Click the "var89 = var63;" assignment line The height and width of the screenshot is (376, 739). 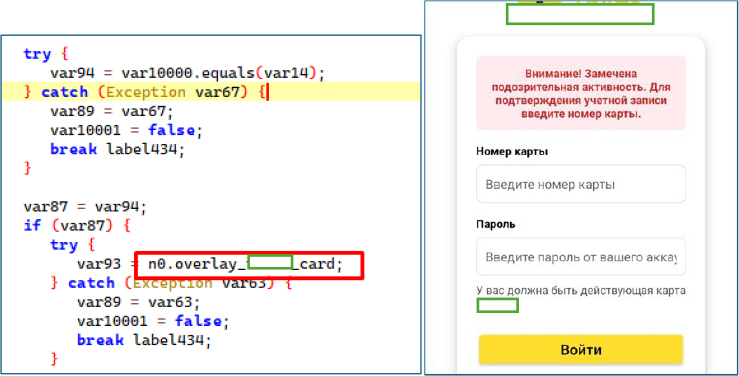139,302
